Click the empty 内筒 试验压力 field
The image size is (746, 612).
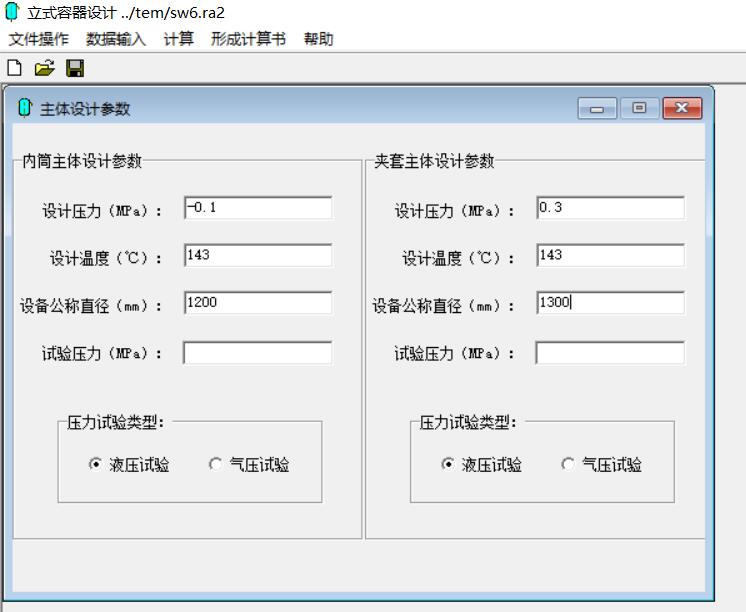coord(257,353)
